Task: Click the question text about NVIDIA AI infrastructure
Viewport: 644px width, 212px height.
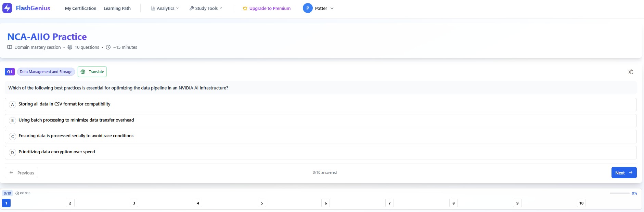Action: [x=118, y=88]
